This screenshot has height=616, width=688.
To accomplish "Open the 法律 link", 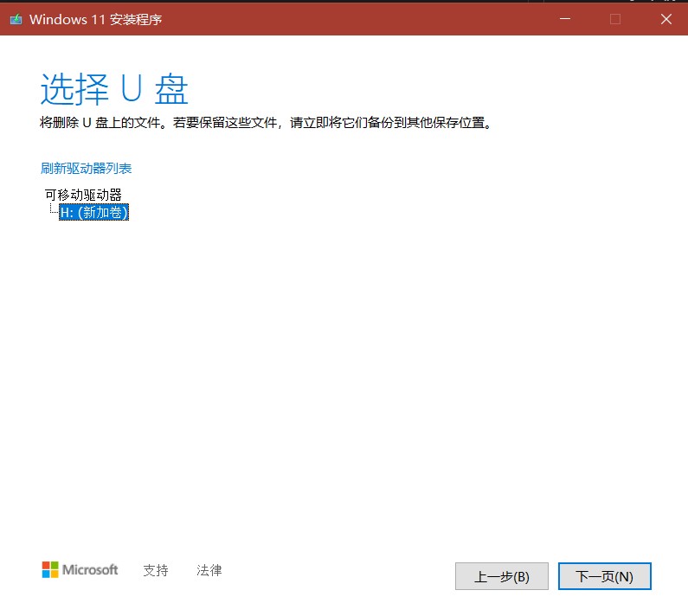I will [209, 570].
